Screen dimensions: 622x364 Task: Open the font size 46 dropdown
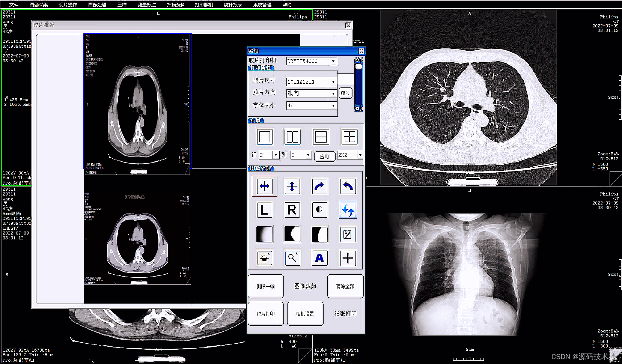(333, 106)
